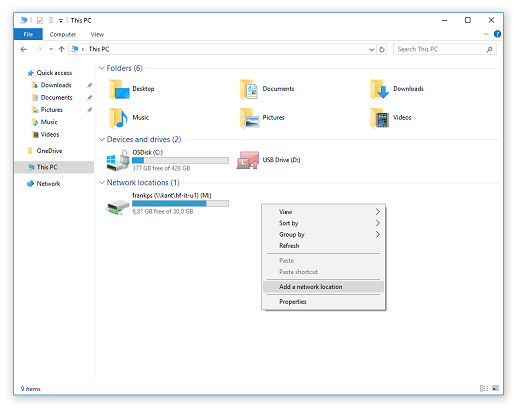Screen dimensions: 515x409
Task: Go up one level with Up arrow
Action: [61, 49]
